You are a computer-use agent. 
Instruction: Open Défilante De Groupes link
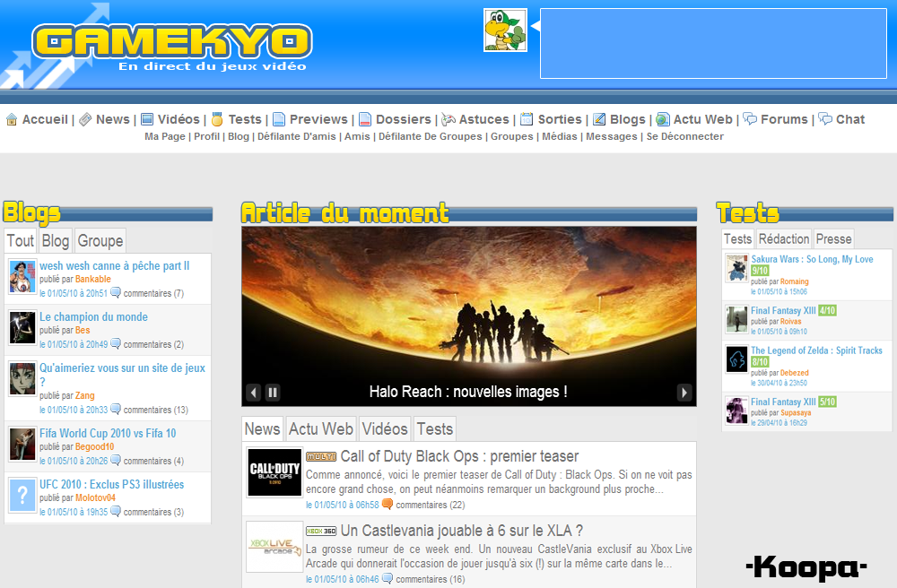(431, 136)
